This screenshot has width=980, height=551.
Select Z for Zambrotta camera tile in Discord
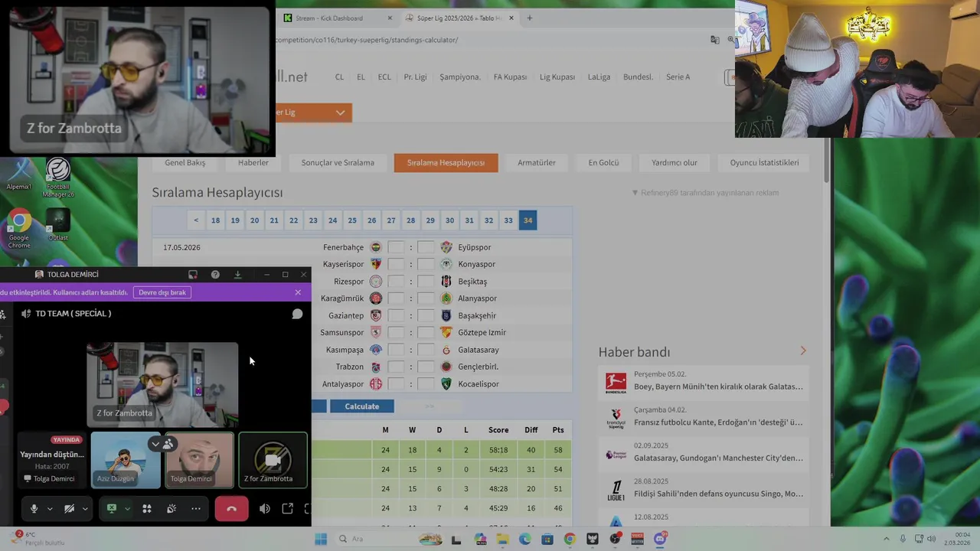click(x=273, y=460)
